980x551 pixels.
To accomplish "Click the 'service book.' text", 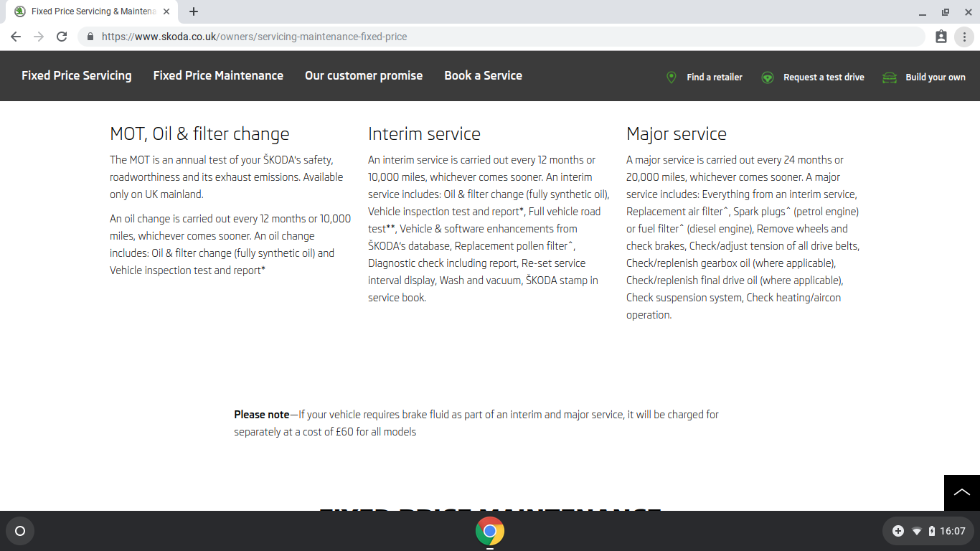I will point(397,298).
